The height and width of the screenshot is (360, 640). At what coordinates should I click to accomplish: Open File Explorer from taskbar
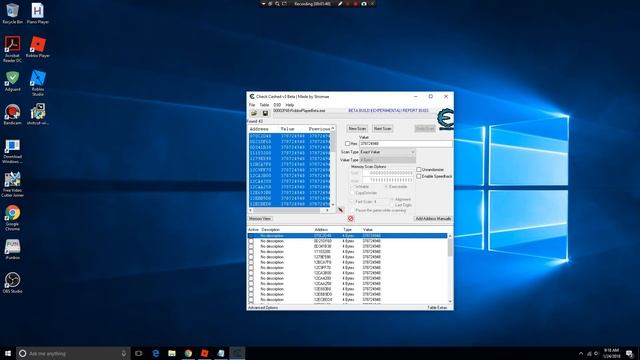(172, 353)
